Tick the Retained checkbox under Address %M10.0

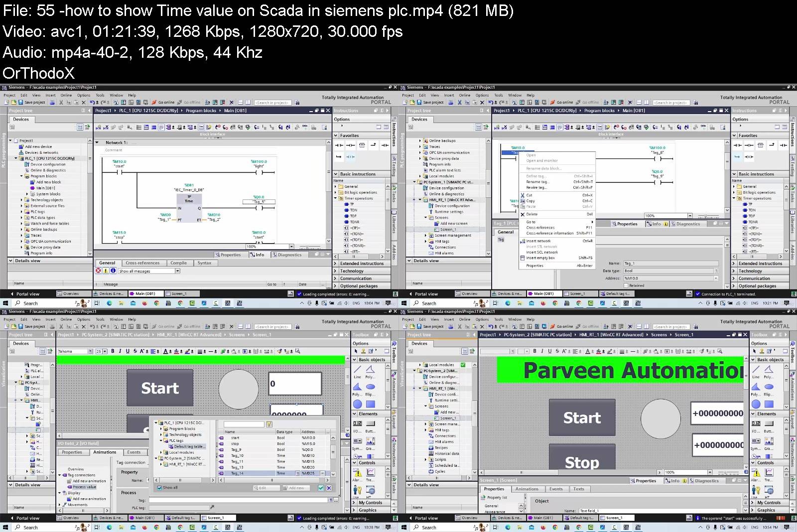627,285
